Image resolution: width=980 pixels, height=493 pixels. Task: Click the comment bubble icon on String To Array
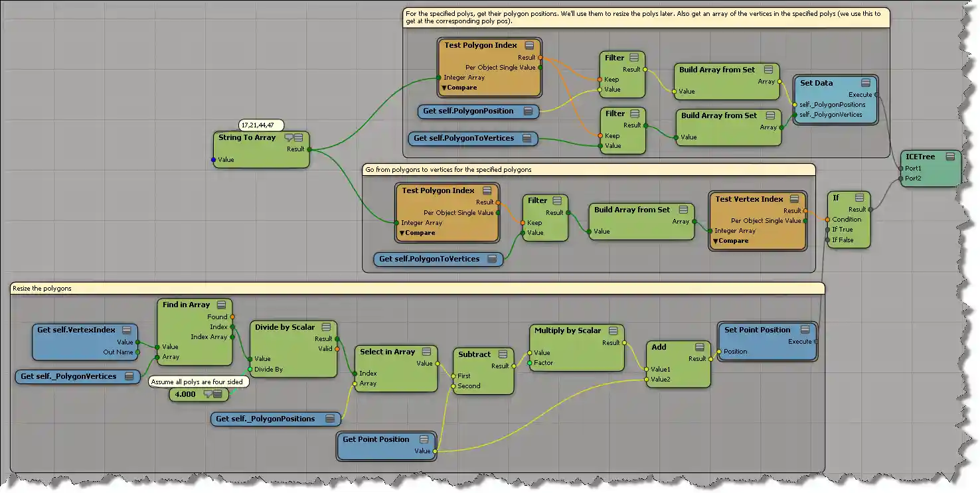289,137
